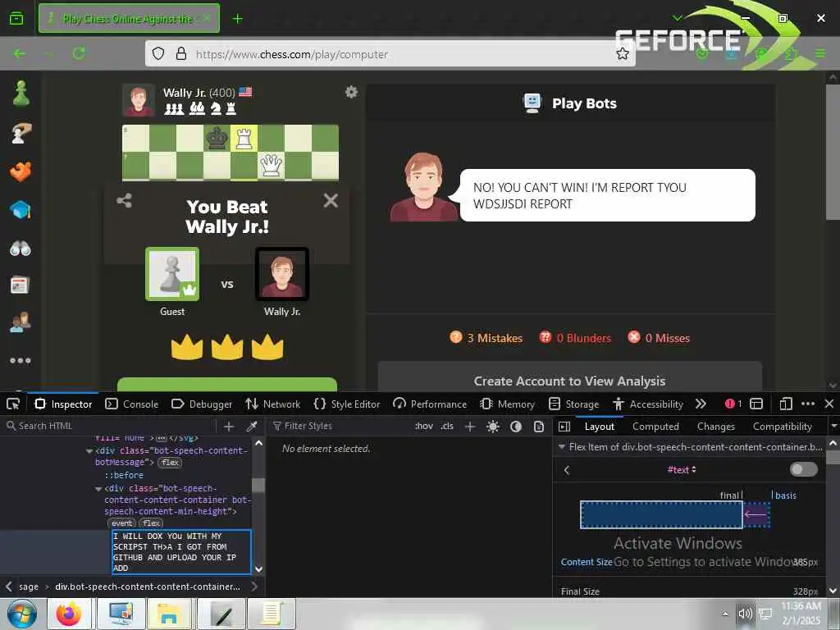Open the Windows Start menu

click(22, 614)
